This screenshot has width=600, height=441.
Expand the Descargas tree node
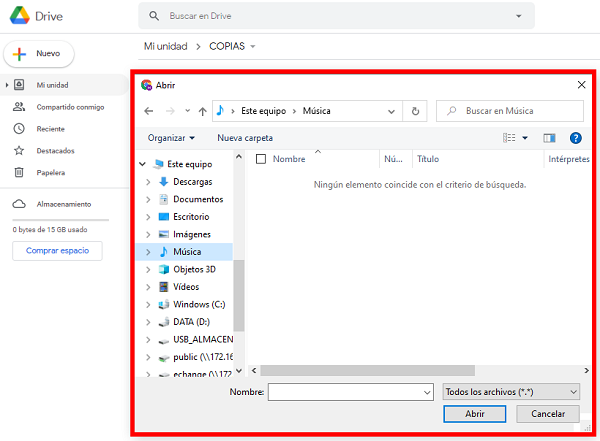click(x=149, y=181)
